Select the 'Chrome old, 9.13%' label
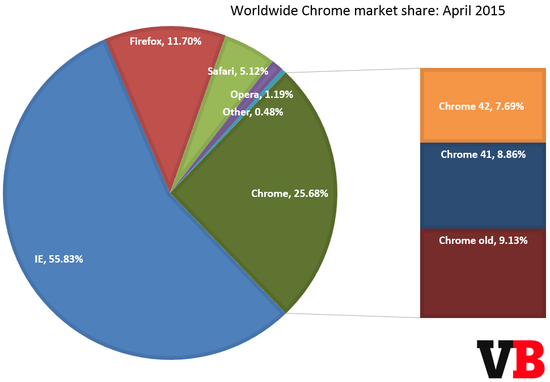The height and width of the screenshot is (382, 550). [483, 240]
